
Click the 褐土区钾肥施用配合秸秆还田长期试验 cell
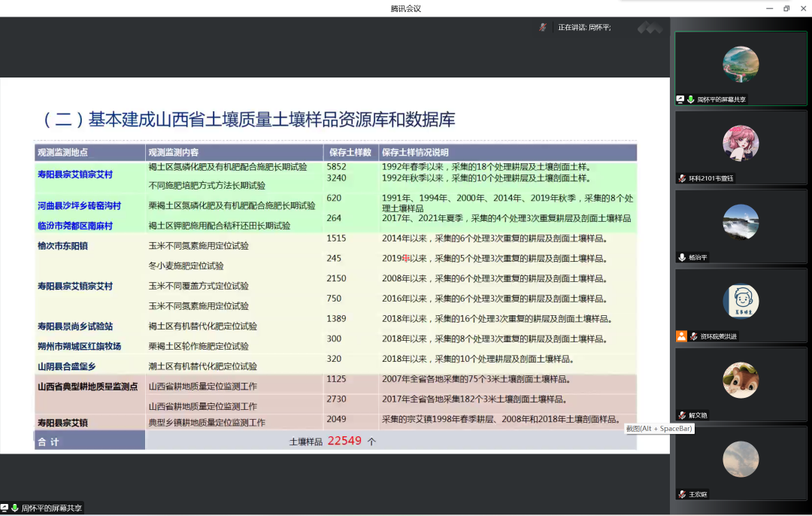(x=219, y=226)
